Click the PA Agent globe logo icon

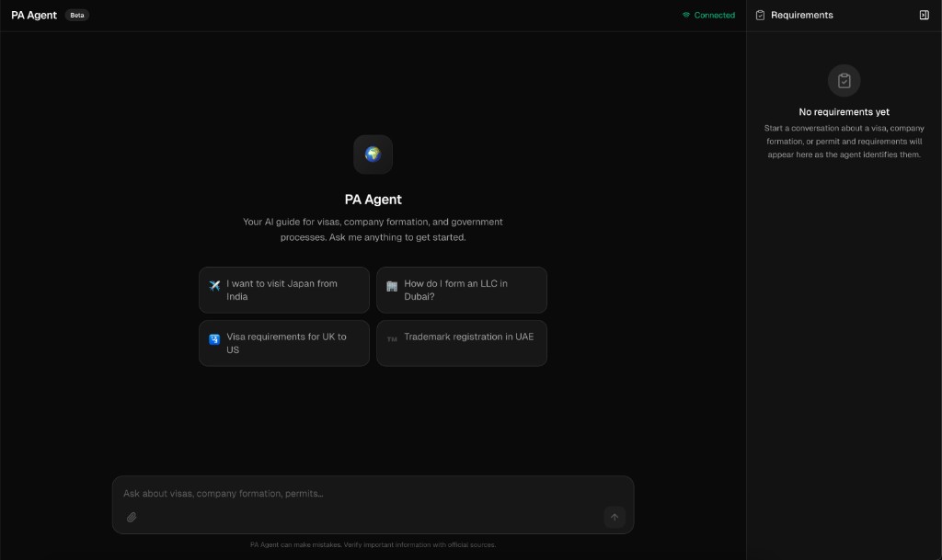click(373, 154)
